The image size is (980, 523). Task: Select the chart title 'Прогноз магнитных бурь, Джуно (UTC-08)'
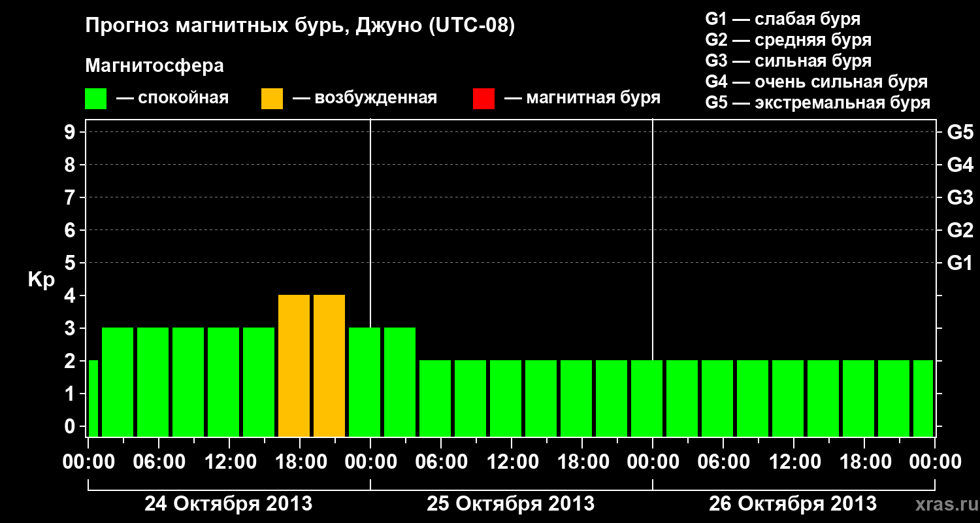300,26
